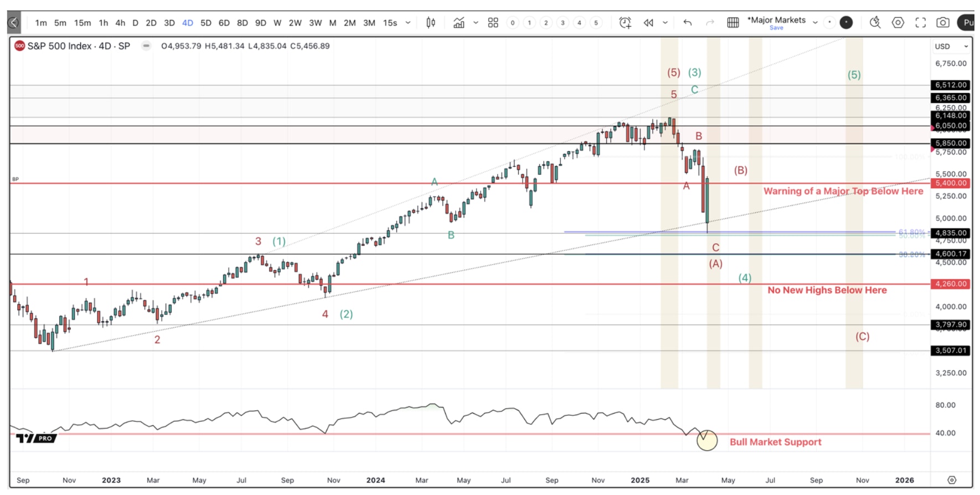The image size is (980, 495).
Task: Select template shortcut 4
Action: coord(579,23)
